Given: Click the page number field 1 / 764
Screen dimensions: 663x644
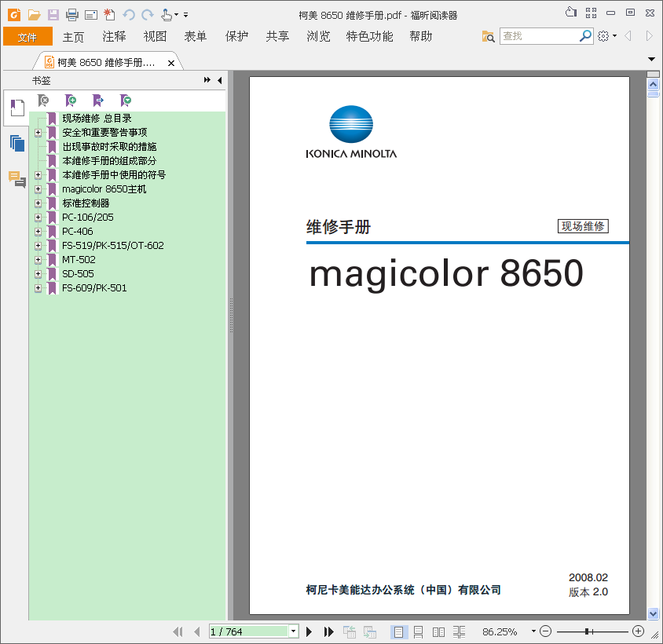Looking at the screenshot, I should [250, 631].
